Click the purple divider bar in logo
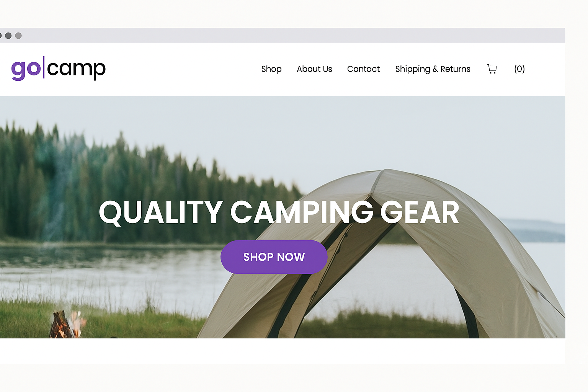The height and width of the screenshot is (392, 588). [44, 67]
